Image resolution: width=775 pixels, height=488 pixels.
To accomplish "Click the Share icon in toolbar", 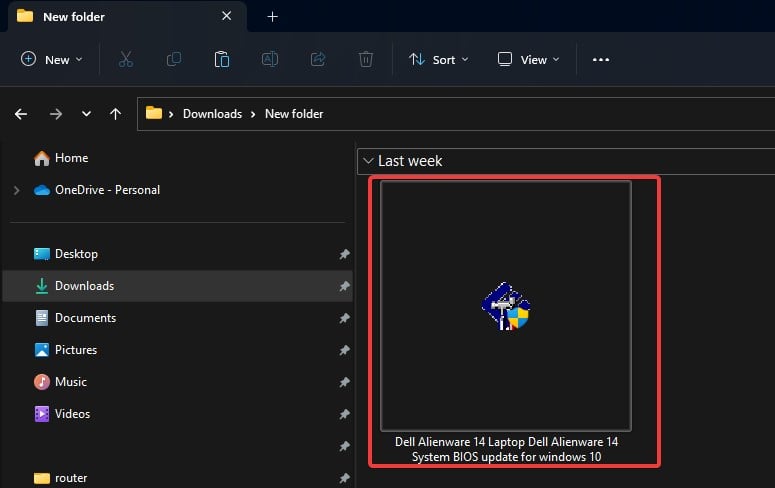I will click(x=318, y=59).
